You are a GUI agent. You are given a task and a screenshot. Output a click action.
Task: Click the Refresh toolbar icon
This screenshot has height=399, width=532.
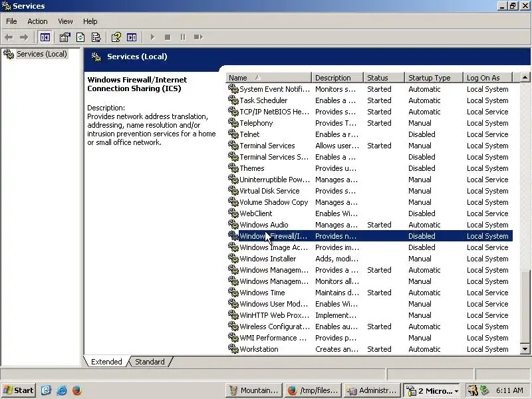pyautogui.click(x=80, y=37)
